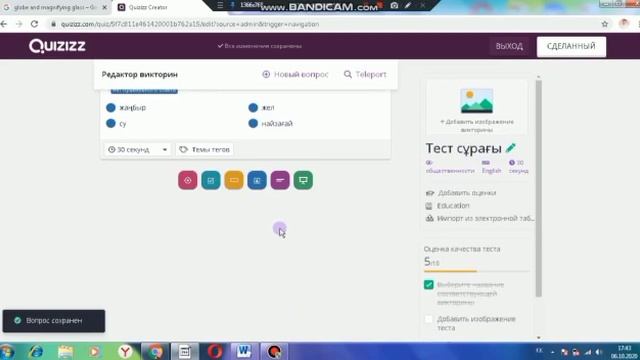Open the 30 секунд time dropdown

point(137,149)
